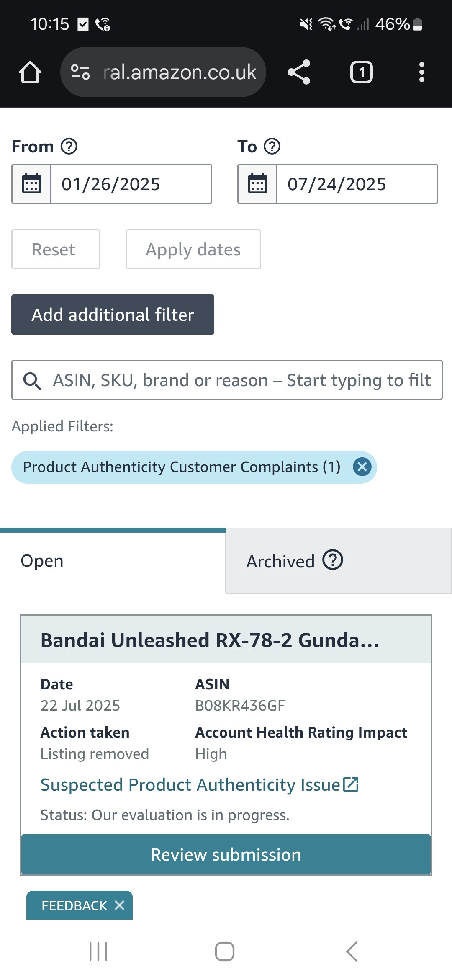Open the To date calendar picker
Image resolution: width=452 pixels, height=980 pixels.
pos(257,184)
